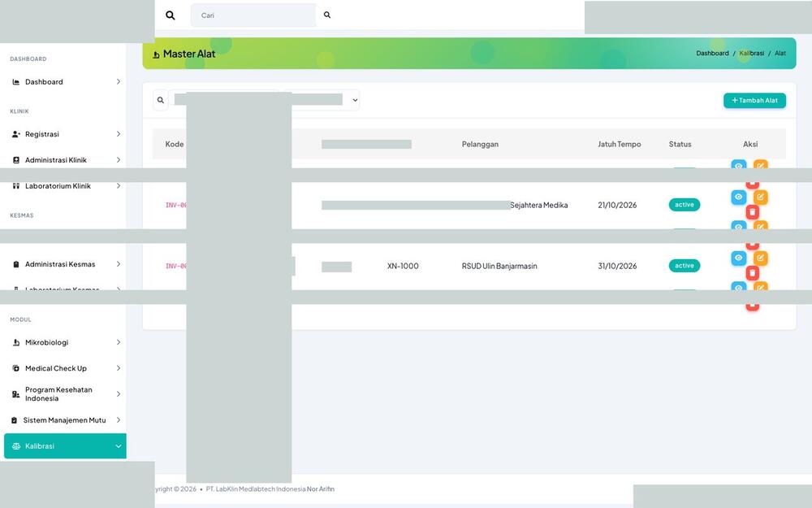
Task: Expand the Dashboard chevron arrow
Action: pyautogui.click(x=118, y=82)
